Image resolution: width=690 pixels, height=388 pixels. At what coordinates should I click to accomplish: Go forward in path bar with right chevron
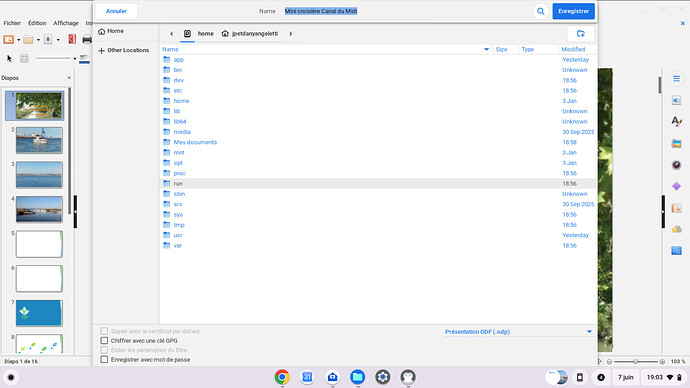coord(291,33)
